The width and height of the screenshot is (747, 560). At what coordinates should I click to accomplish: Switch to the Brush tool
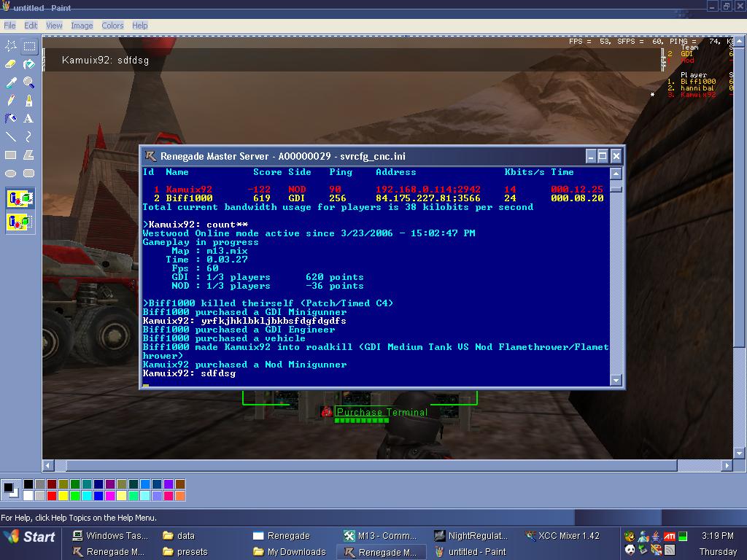point(28,101)
